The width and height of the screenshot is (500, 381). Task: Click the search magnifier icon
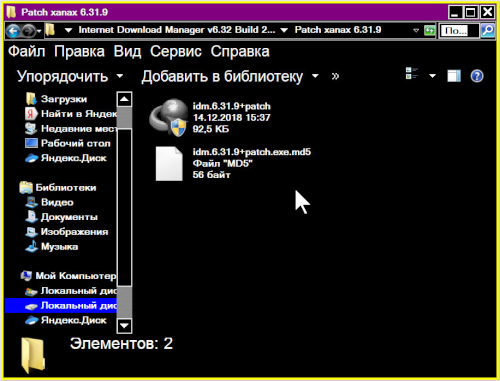tap(488, 31)
